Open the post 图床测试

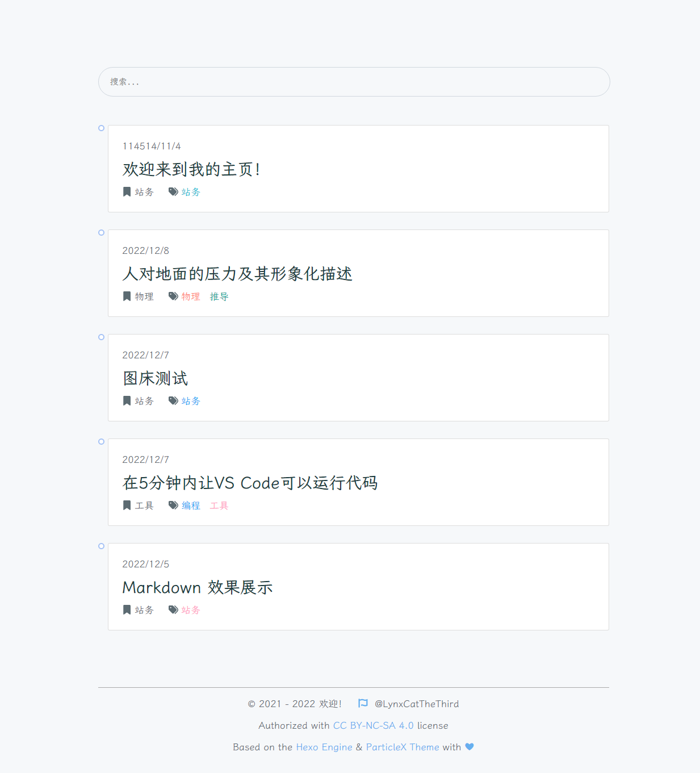[155, 378]
